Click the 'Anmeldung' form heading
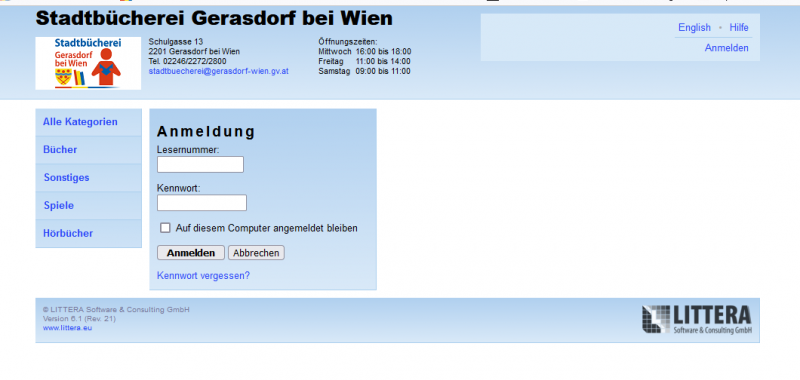800x380 pixels. pos(206,132)
